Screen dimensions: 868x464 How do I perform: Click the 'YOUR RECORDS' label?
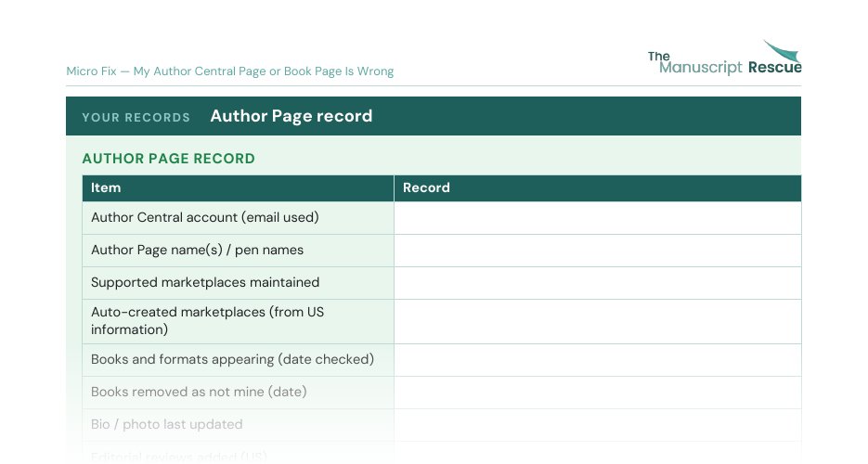coord(136,117)
